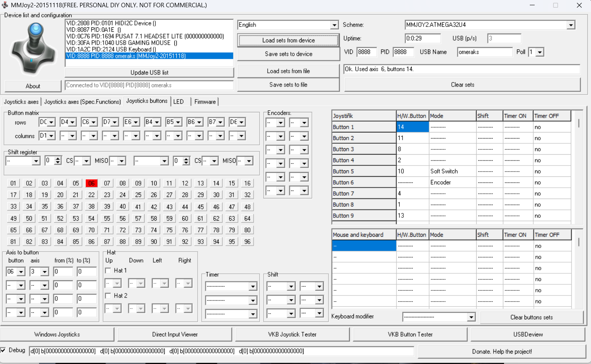Expand the Scheme MMJOY2.ATMEGA32U4 dropdown
Screen dimensions: 591x364
coord(570,25)
